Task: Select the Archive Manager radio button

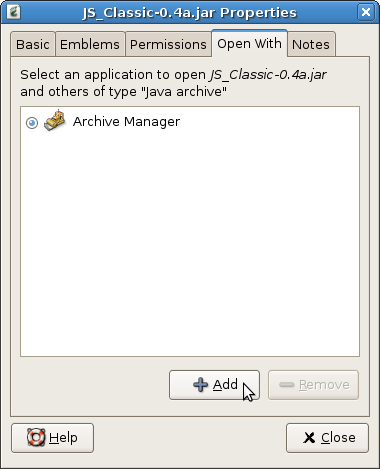Action: [32, 123]
